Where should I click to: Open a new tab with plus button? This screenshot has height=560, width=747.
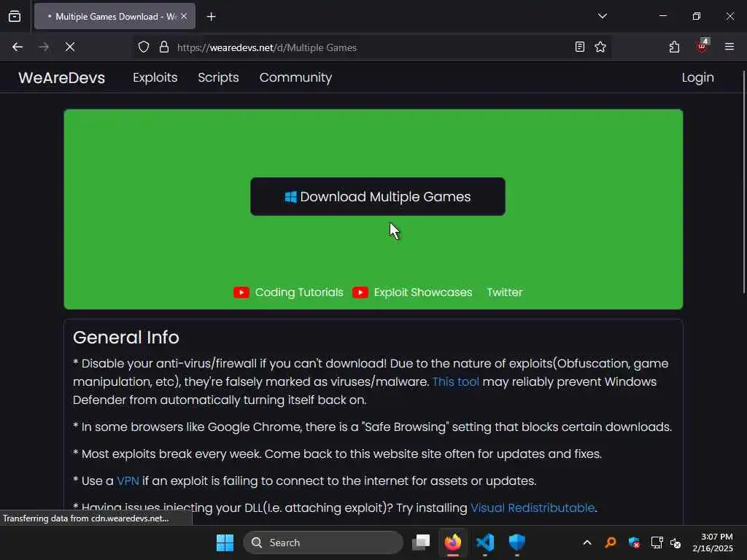[x=211, y=17]
